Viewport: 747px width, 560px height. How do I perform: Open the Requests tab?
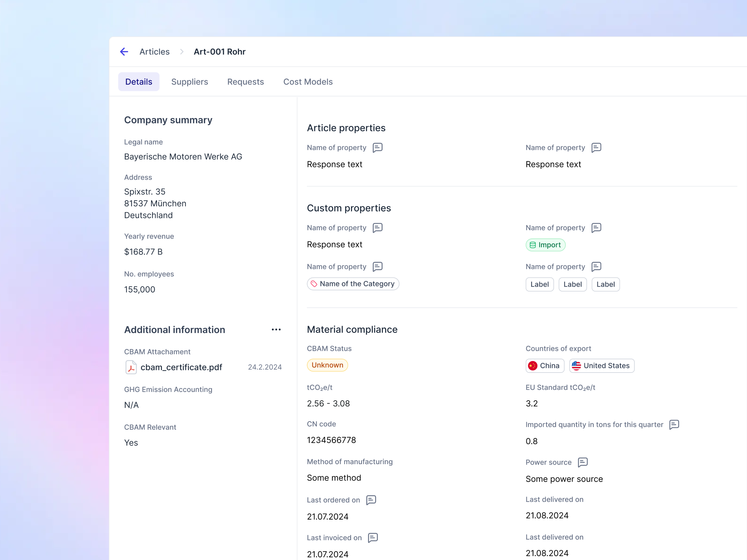(246, 82)
